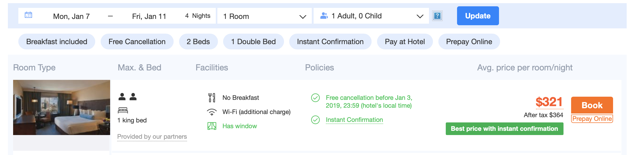
Task: Click the bed icon above king bed
Action: (123, 110)
